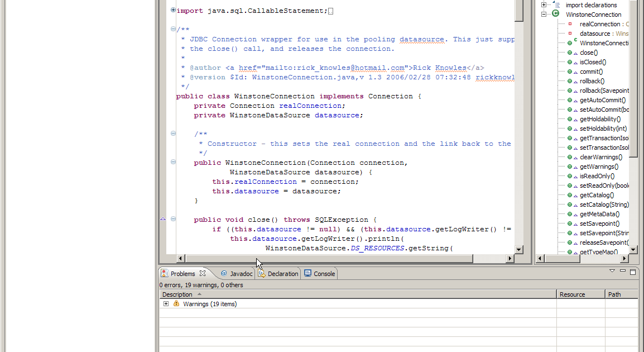Click the Outline vertical scrollbar thumb
The image size is (644, 352).
coord(633,78)
